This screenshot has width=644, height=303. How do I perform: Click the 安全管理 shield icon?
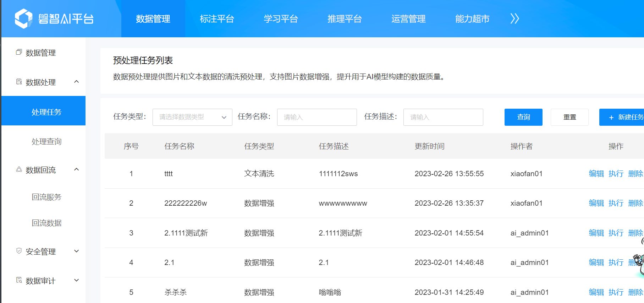click(19, 251)
